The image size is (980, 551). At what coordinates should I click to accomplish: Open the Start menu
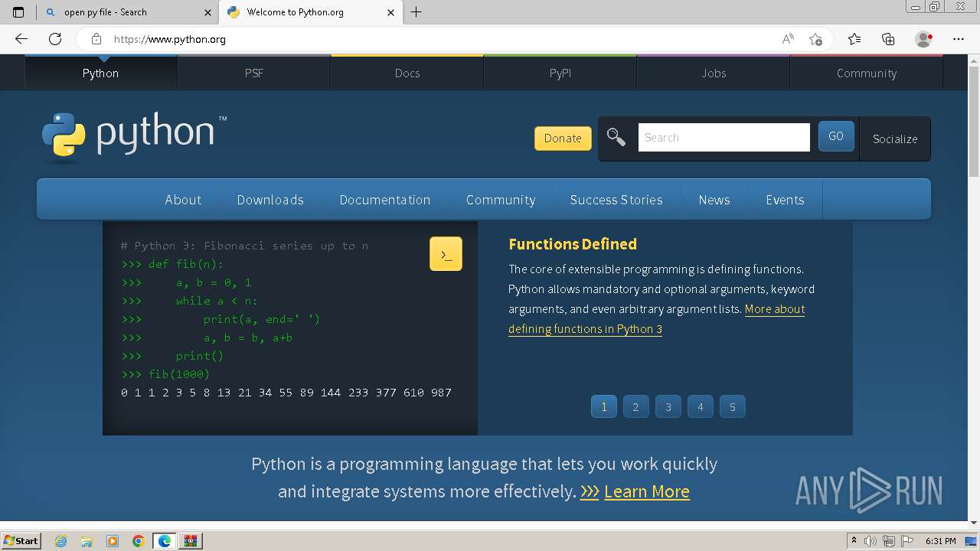21,541
